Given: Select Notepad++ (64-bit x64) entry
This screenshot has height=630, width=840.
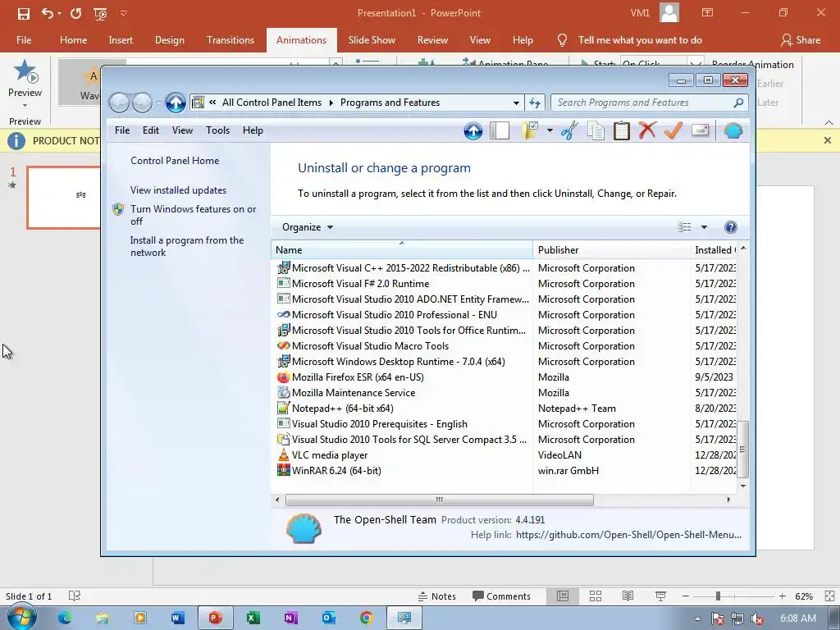Looking at the screenshot, I should click(x=342, y=409).
